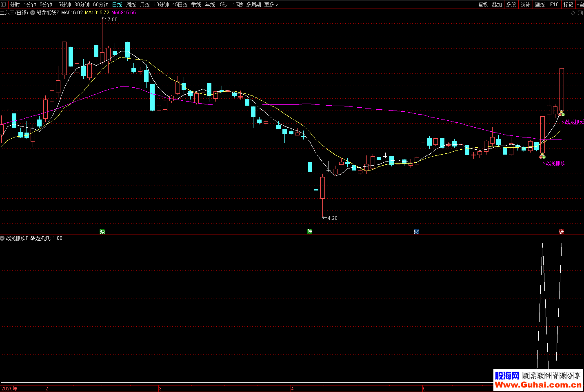Add stock to watchlist with +自
The height and width of the screenshot is (392, 584).
point(580,4)
